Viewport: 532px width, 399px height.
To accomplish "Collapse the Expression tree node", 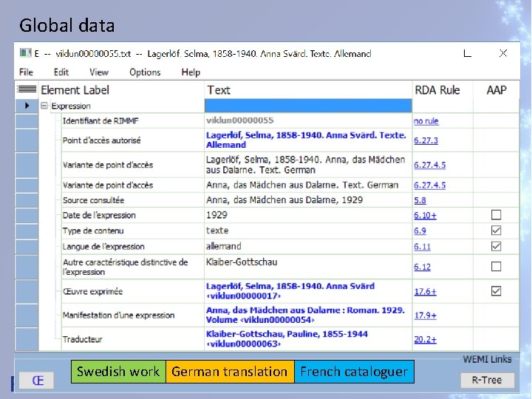I will coord(44,106).
